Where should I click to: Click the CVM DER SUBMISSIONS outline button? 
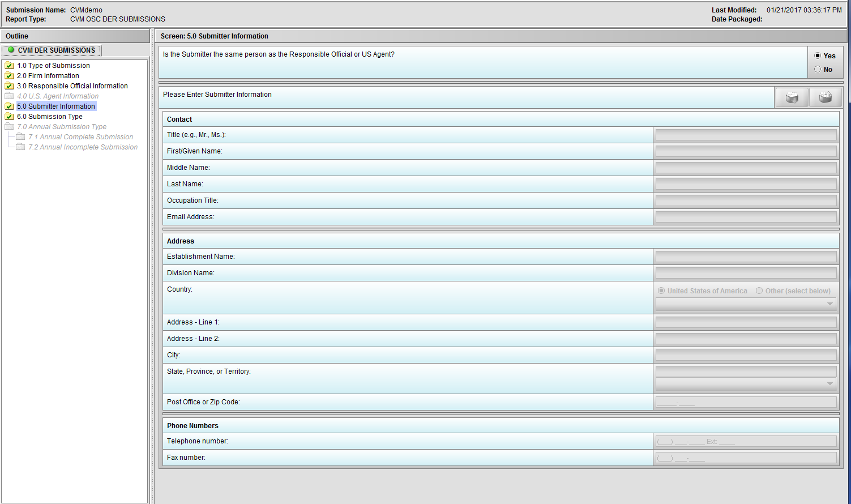point(52,50)
